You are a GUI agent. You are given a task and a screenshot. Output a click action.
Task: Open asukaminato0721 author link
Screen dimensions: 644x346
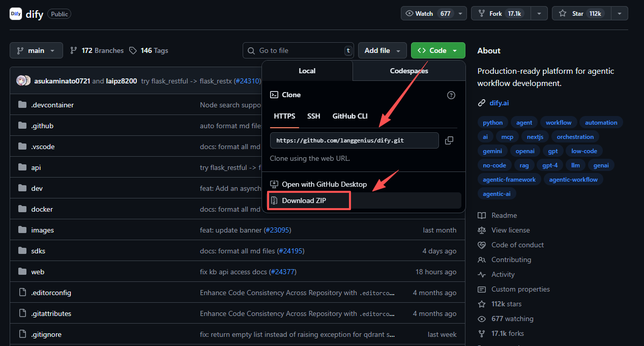tap(62, 80)
